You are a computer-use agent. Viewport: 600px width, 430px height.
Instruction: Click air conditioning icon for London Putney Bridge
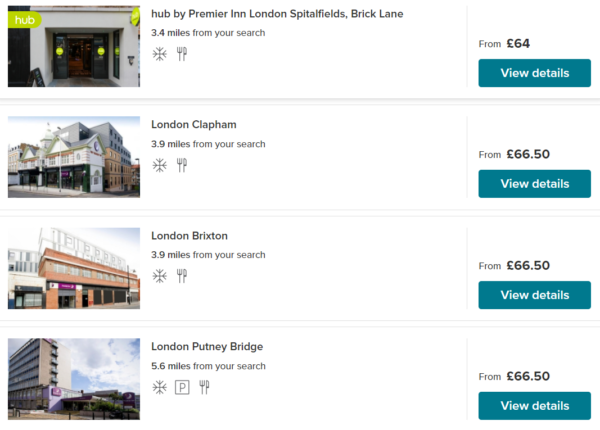click(159, 387)
